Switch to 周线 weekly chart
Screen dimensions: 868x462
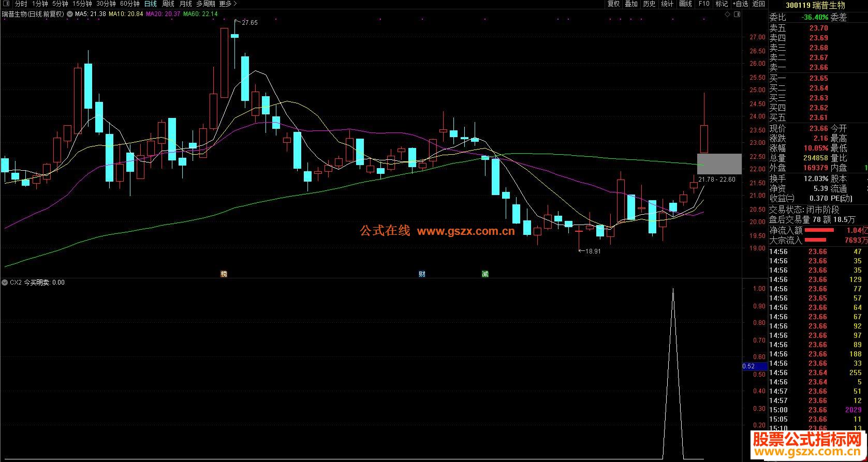pyautogui.click(x=168, y=4)
